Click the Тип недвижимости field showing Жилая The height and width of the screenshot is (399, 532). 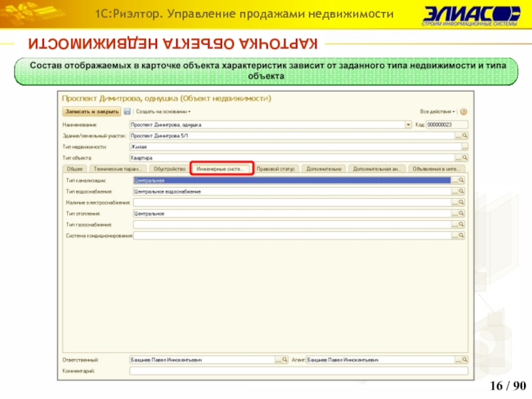pyautogui.click(x=295, y=147)
